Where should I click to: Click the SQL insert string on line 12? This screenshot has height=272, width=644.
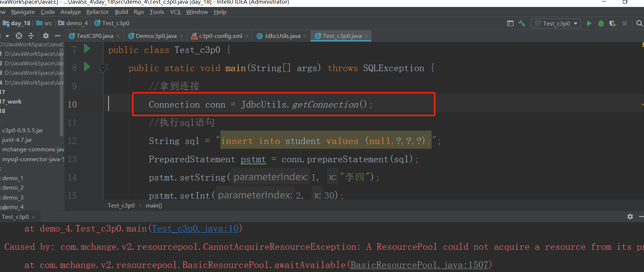326,140
